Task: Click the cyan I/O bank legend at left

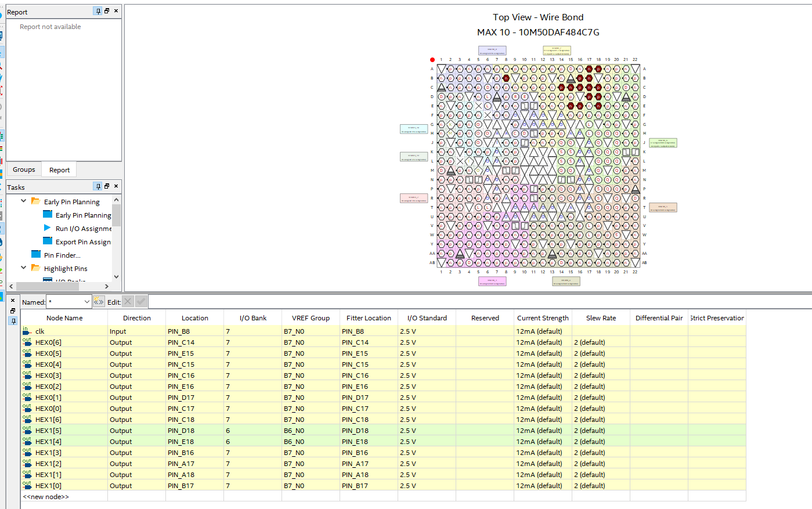Action: [414, 129]
